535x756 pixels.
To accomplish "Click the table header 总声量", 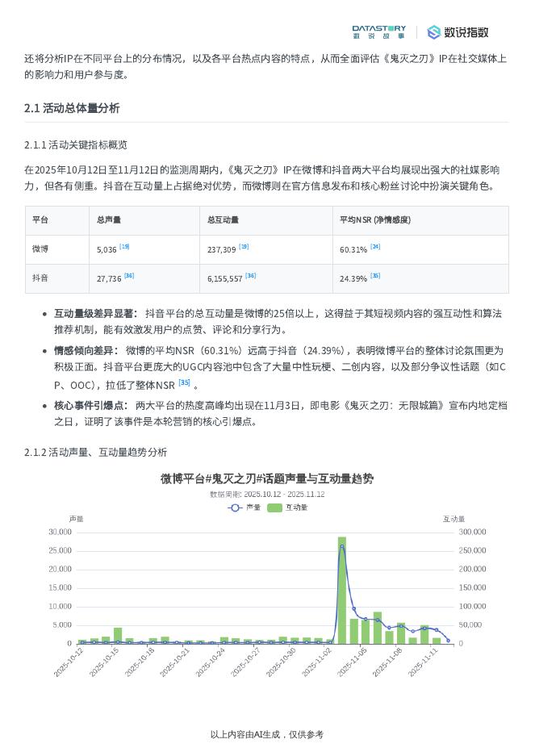I will coord(109,219).
